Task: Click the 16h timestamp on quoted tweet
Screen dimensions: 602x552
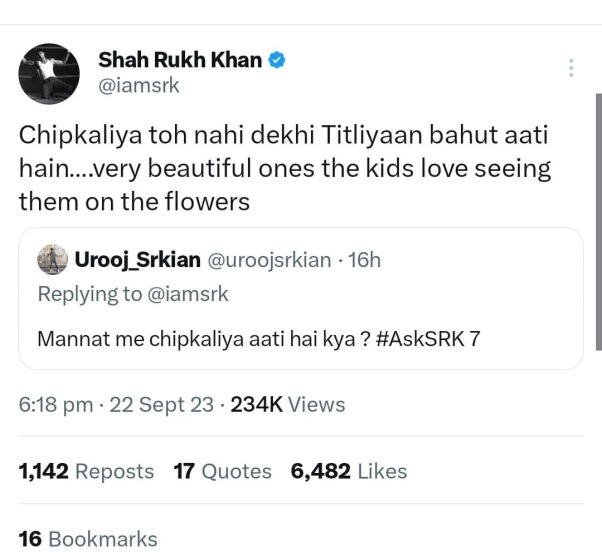Action: click(x=362, y=260)
